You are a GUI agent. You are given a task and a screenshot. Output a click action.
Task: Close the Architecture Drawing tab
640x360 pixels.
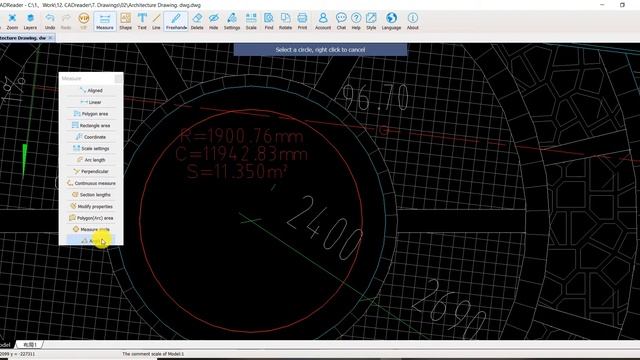click(50, 38)
